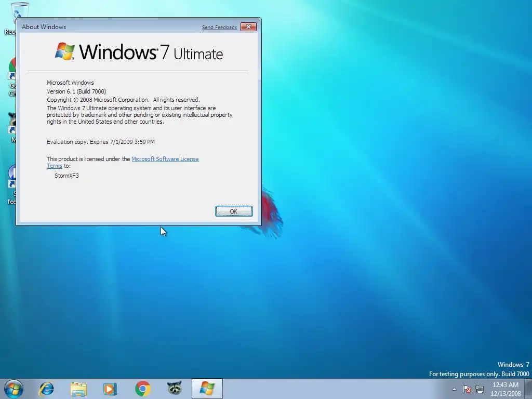
Task: Open the network status tray icon
Action: (x=480, y=389)
